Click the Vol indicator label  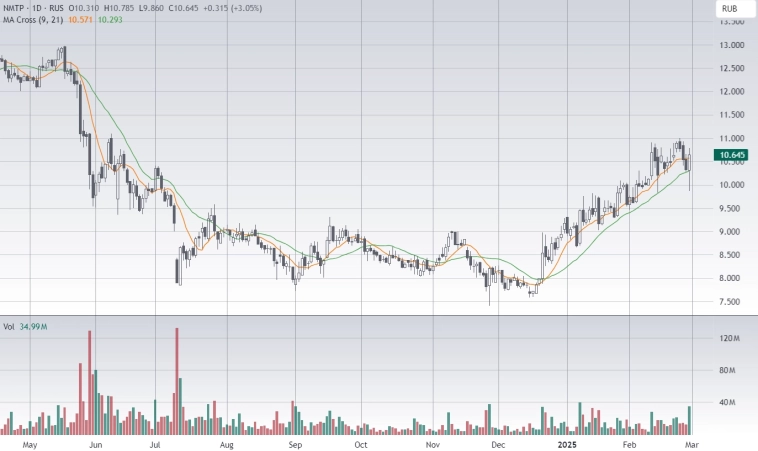pos(9,327)
